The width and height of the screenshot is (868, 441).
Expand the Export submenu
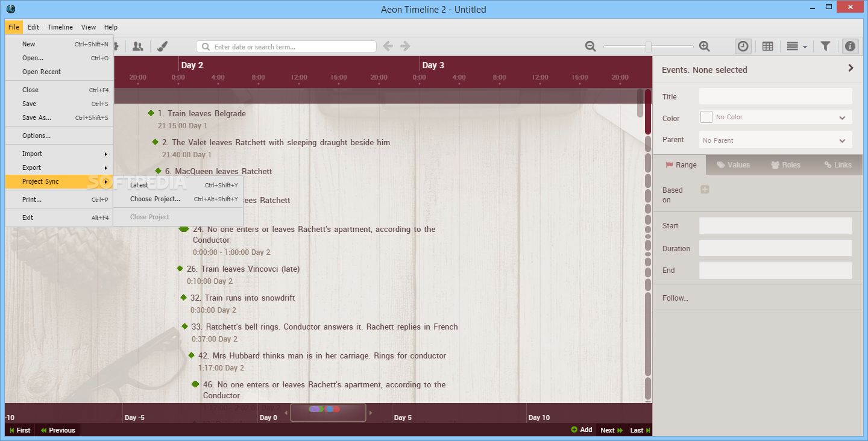59,167
